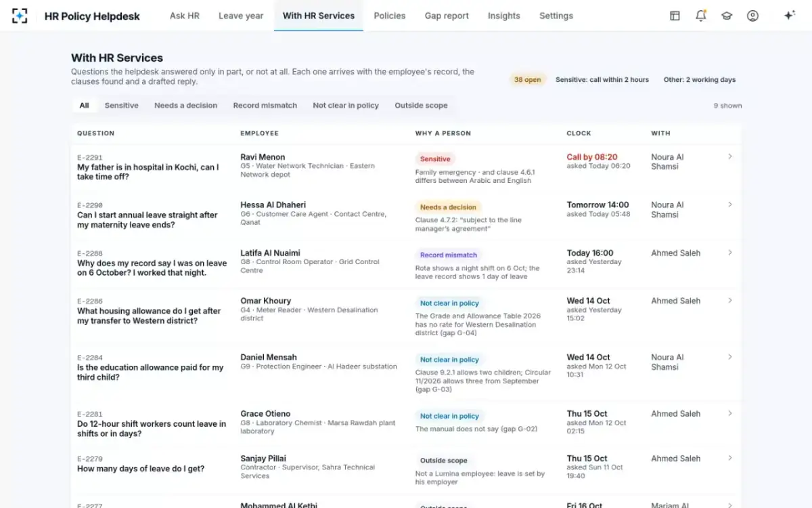Viewport: 812px width, 508px height.
Task: Click E-2291 ticket number
Action: click(90, 158)
